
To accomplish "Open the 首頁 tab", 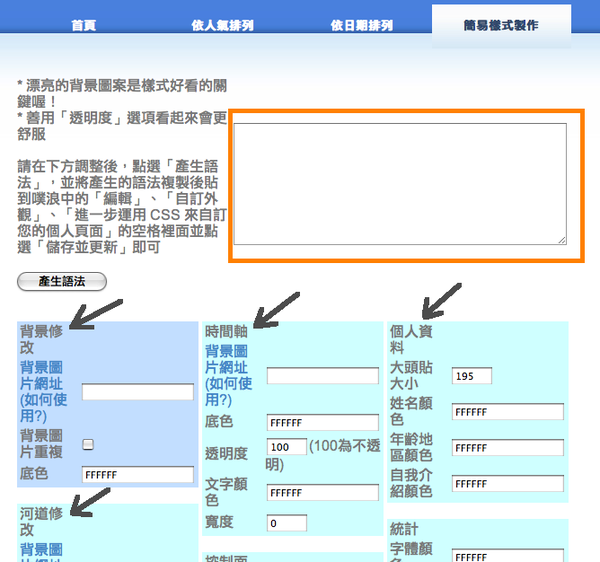I will (83, 25).
